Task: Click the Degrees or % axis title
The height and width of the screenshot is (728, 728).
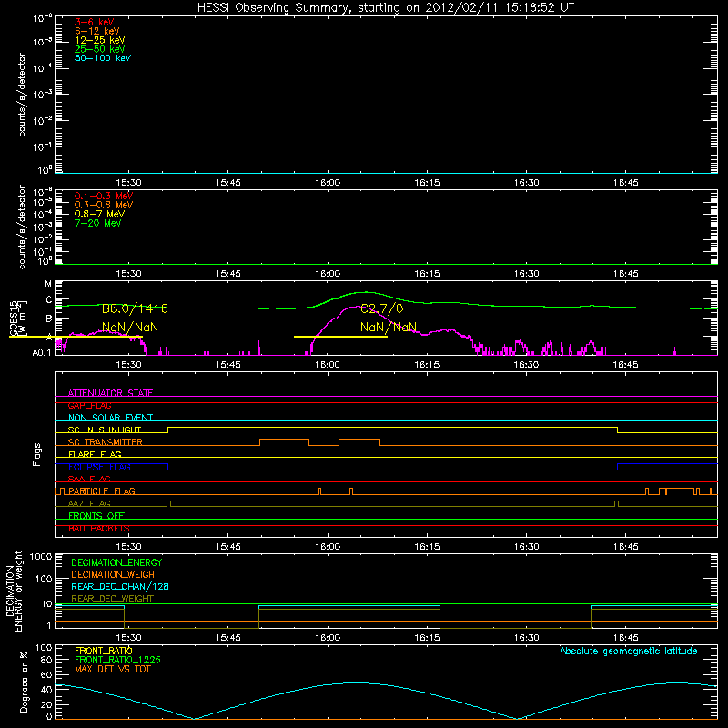Action: [24, 682]
